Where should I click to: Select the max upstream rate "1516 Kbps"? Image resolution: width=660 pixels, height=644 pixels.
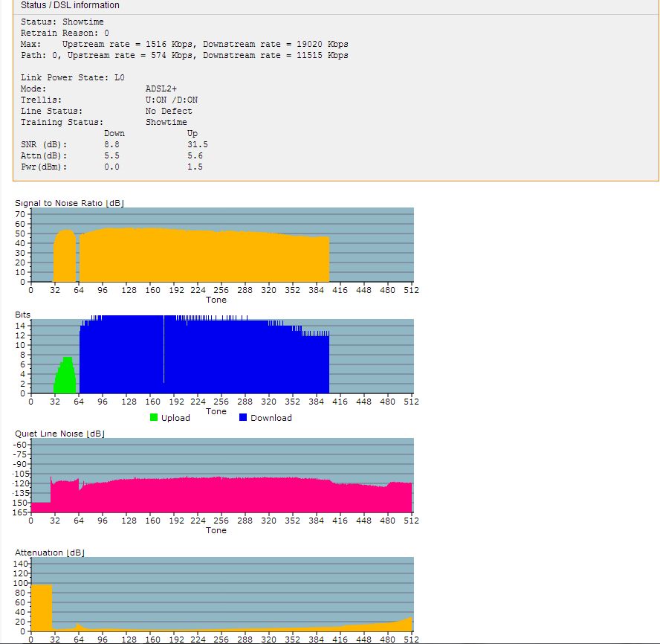click(169, 44)
